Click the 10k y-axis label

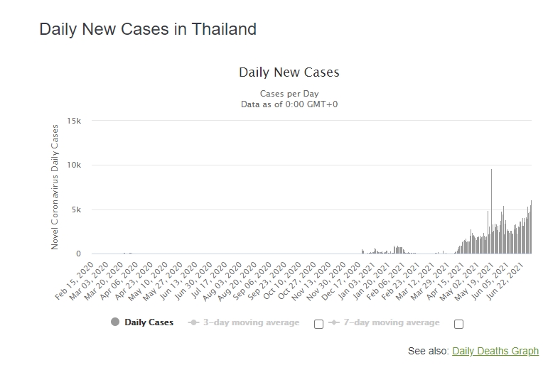point(75,165)
